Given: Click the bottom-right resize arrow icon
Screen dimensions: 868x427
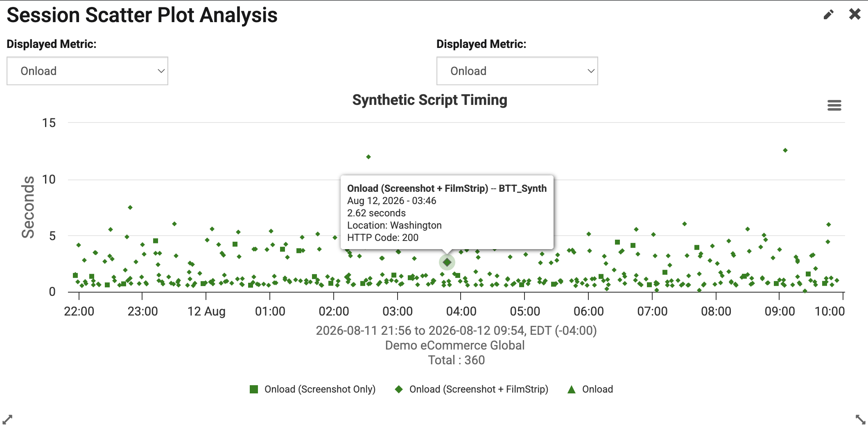Looking at the screenshot, I should [x=861, y=419].
